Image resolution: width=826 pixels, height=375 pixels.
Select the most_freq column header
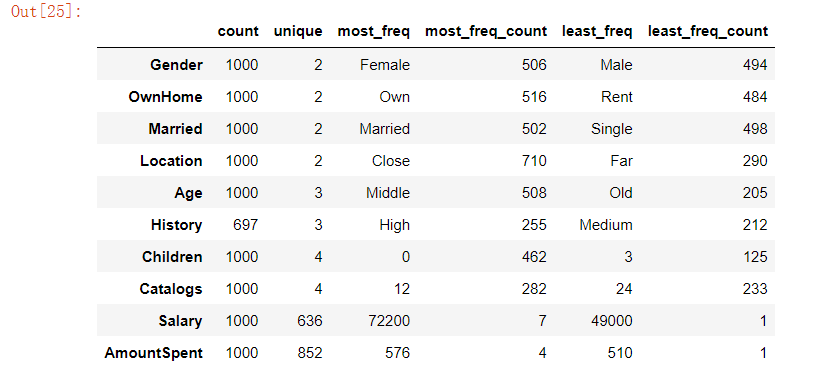coord(373,32)
